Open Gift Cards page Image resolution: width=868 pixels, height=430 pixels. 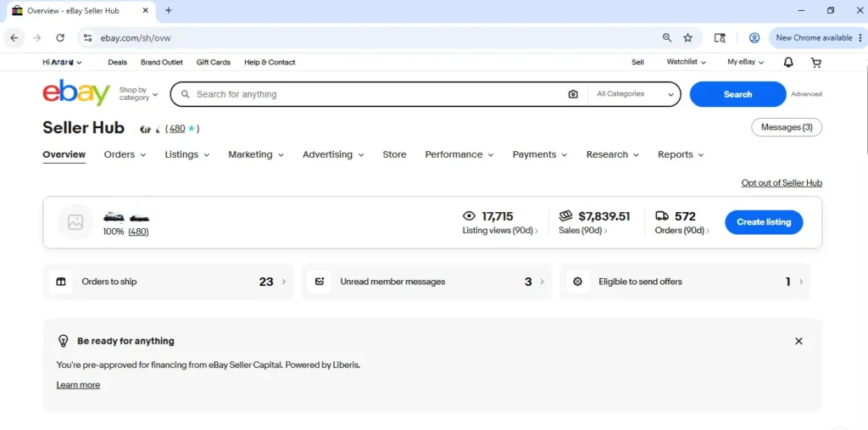click(x=213, y=62)
